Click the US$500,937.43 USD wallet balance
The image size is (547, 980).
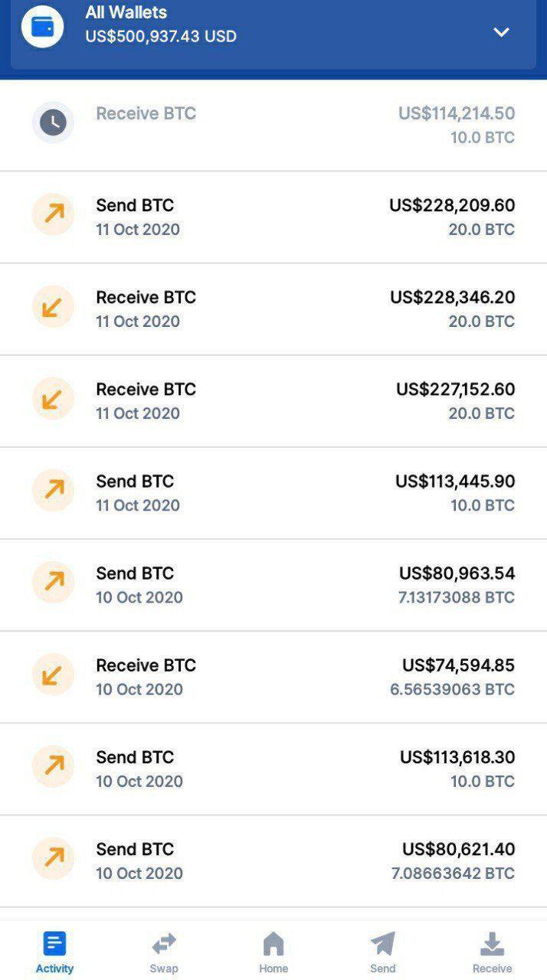tap(161, 36)
